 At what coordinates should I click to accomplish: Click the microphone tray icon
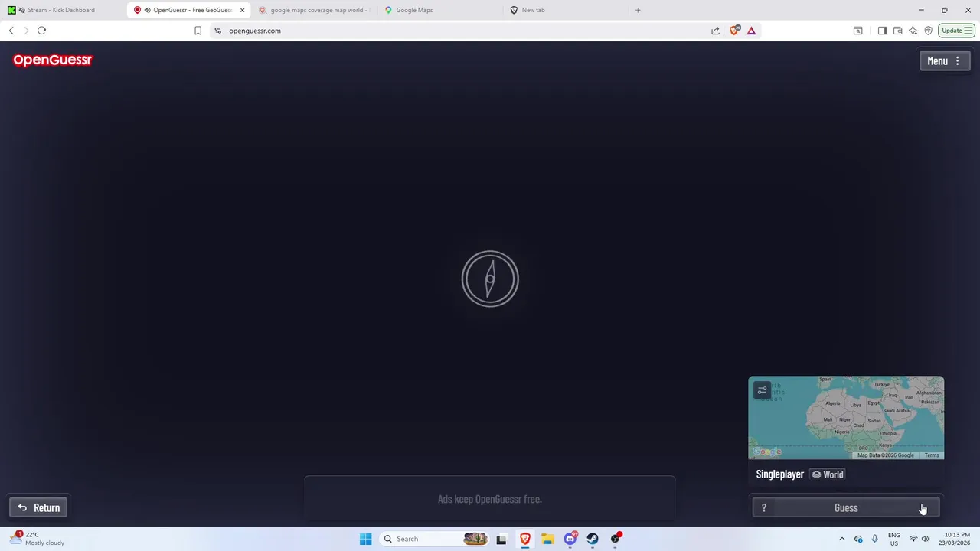point(874,539)
